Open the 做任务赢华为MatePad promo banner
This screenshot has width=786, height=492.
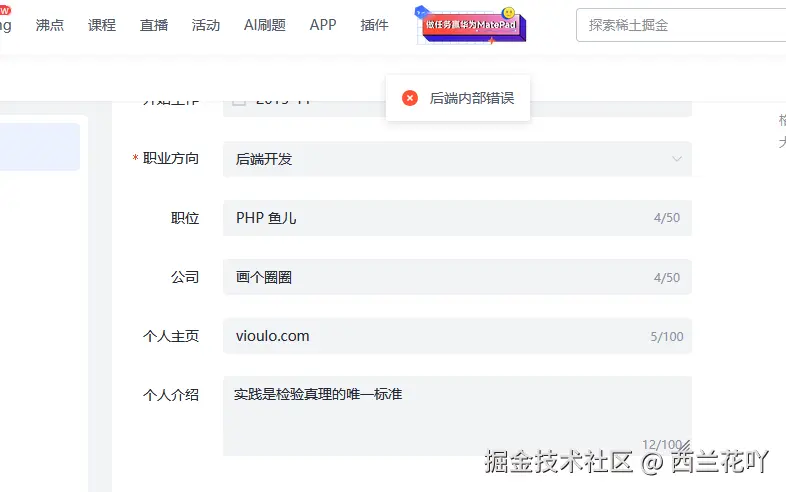coord(470,25)
